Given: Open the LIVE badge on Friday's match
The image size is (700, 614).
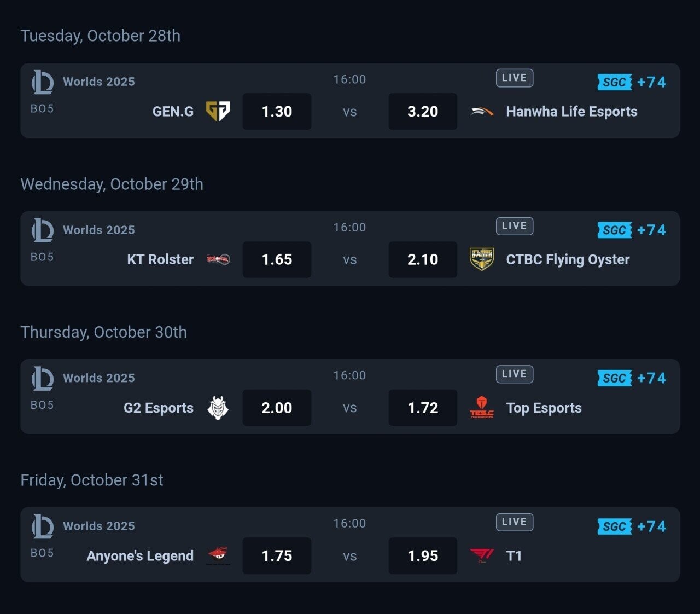Looking at the screenshot, I should [x=514, y=522].
